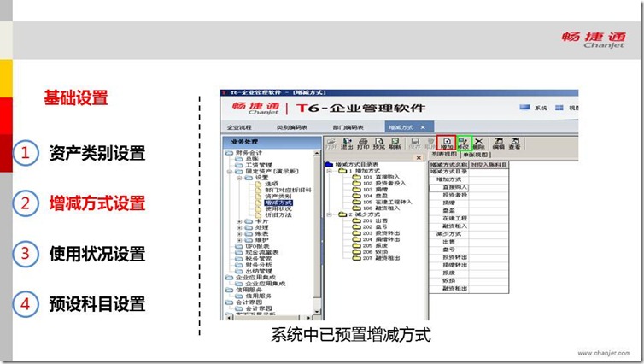Image resolution: width=644 pixels, height=364 pixels.
Task: Click the 对应入账科目 column header
Action: [489, 165]
